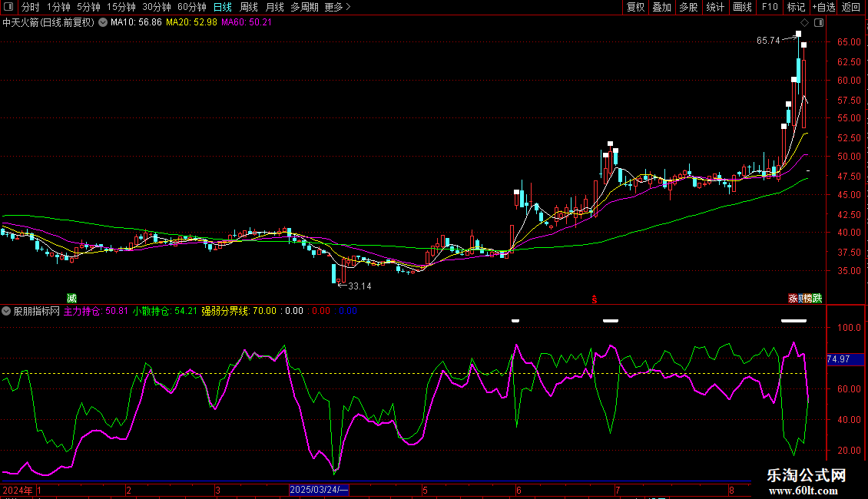The height and width of the screenshot is (499, 868).
Task: Click the 65.74 high price annotation
Action: pyautogui.click(x=768, y=41)
